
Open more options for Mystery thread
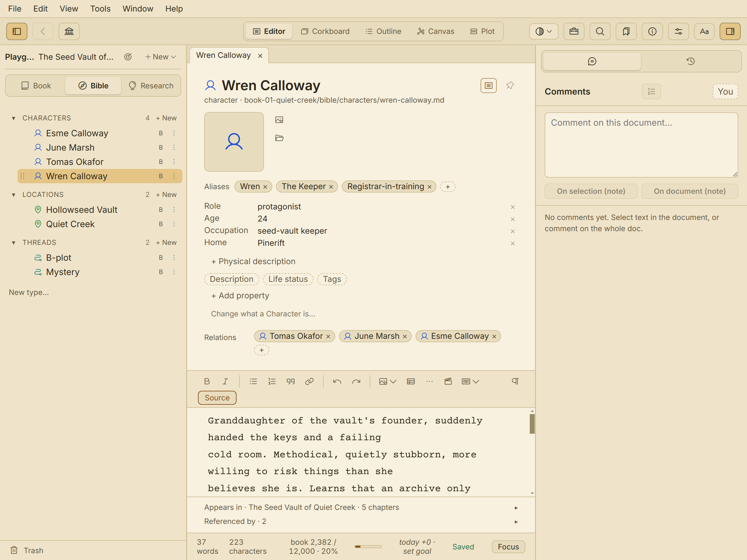(x=174, y=272)
